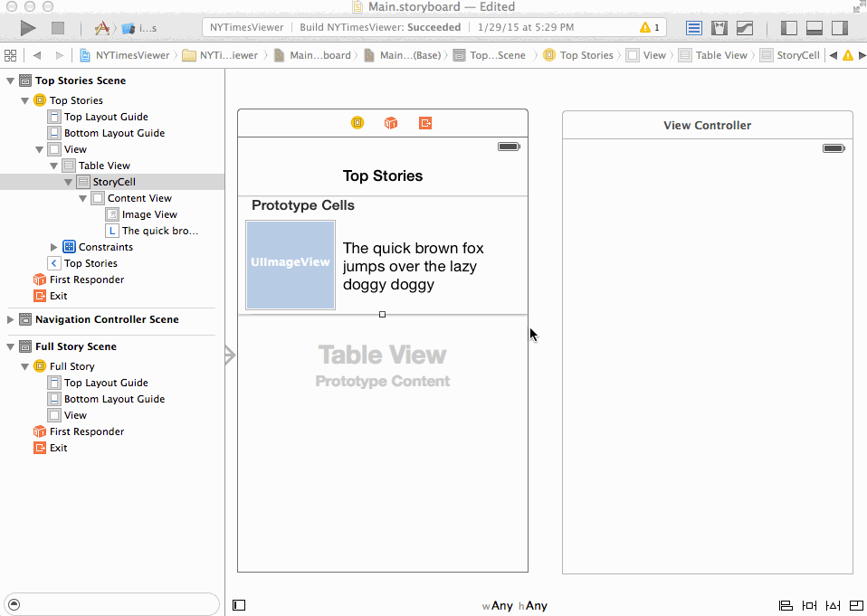The width and height of the screenshot is (867, 616).
Task: Select the UIImageView placeholder in the cell
Action: [291, 265]
